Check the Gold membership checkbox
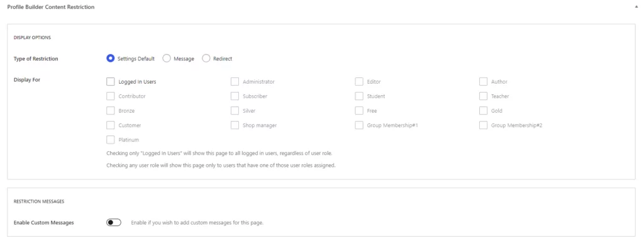Image resolution: width=644 pixels, height=243 pixels. pos(483,111)
